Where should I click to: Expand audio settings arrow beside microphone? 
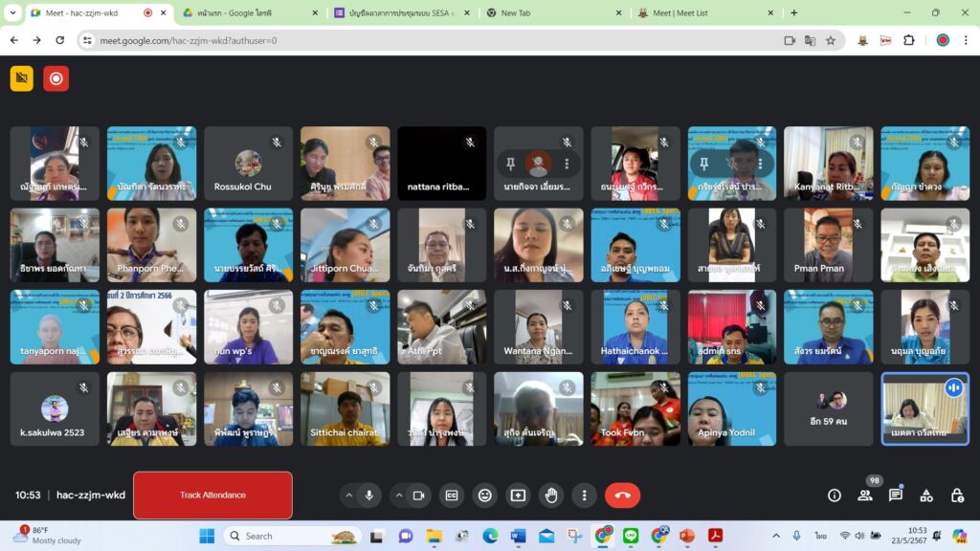tap(347, 496)
